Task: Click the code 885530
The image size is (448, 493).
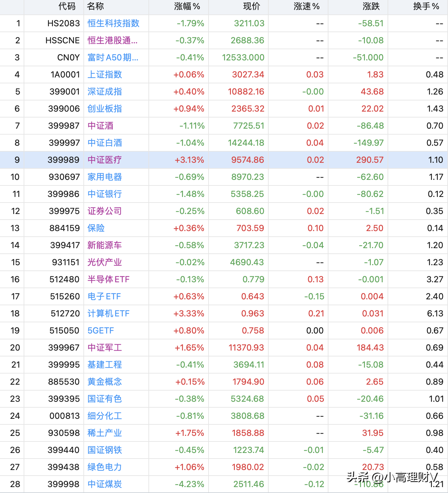Action: click(x=64, y=382)
